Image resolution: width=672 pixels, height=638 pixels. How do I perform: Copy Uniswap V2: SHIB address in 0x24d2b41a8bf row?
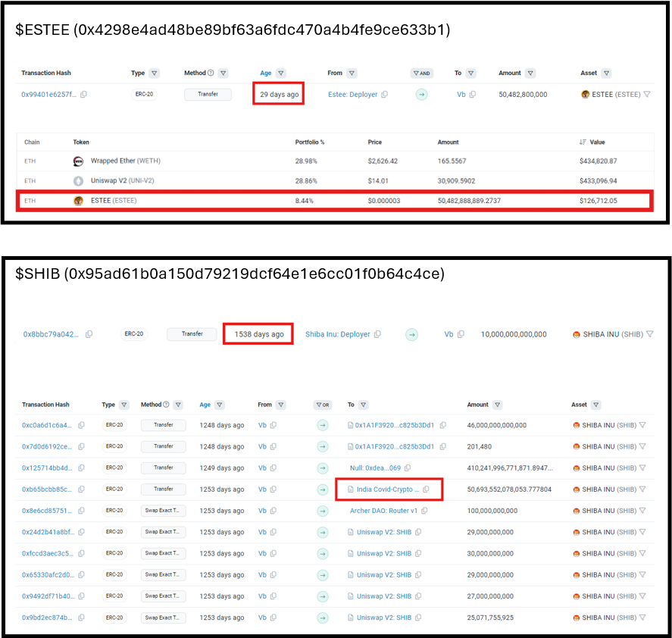pos(418,532)
